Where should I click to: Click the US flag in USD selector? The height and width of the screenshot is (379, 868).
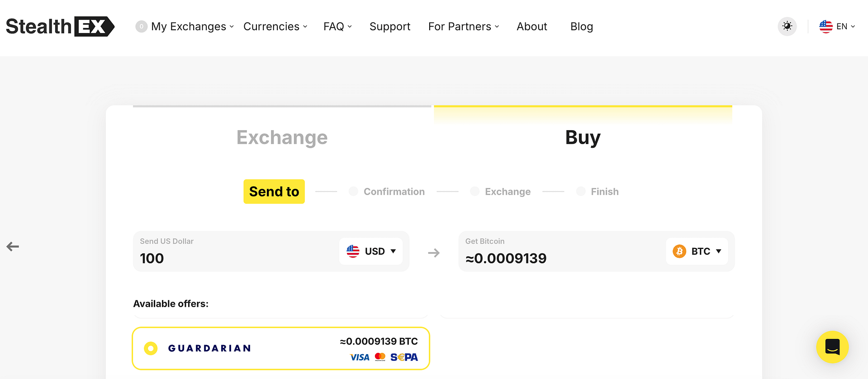click(x=353, y=251)
